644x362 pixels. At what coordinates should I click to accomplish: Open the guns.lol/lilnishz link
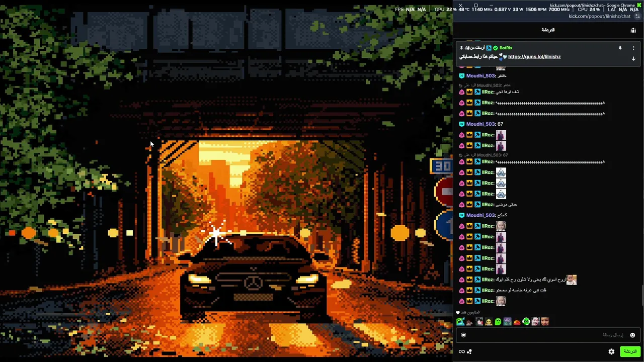tap(534, 57)
